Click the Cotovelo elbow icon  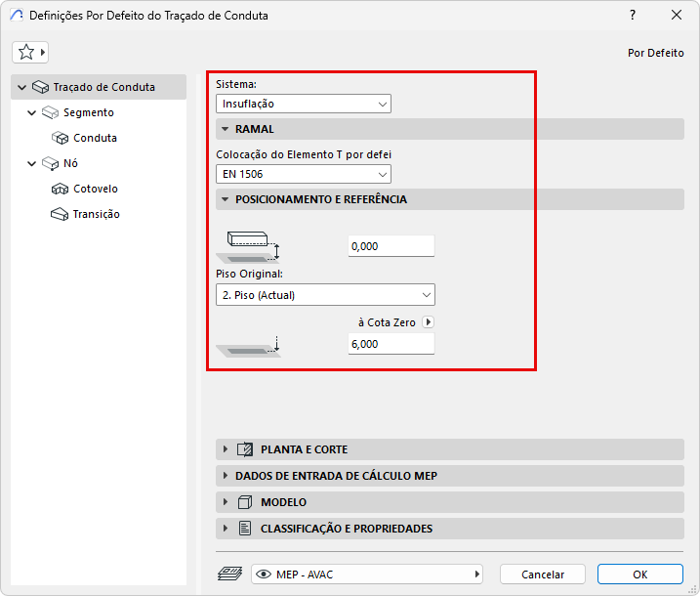60,189
